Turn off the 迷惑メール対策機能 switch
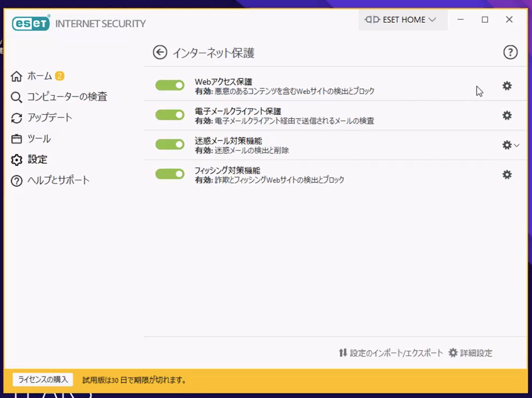The width and height of the screenshot is (532, 398). (x=170, y=145)
